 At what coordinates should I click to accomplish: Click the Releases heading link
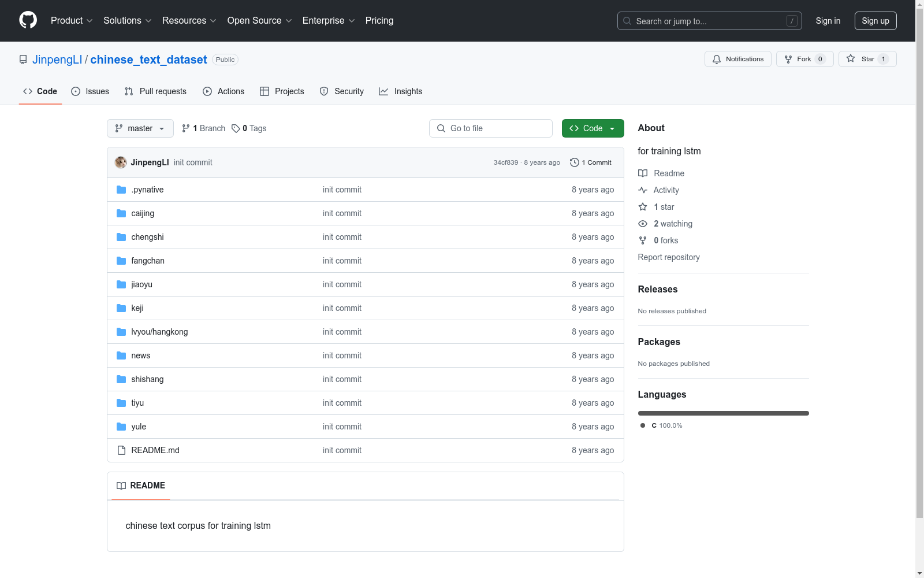(x=658, y=289)
